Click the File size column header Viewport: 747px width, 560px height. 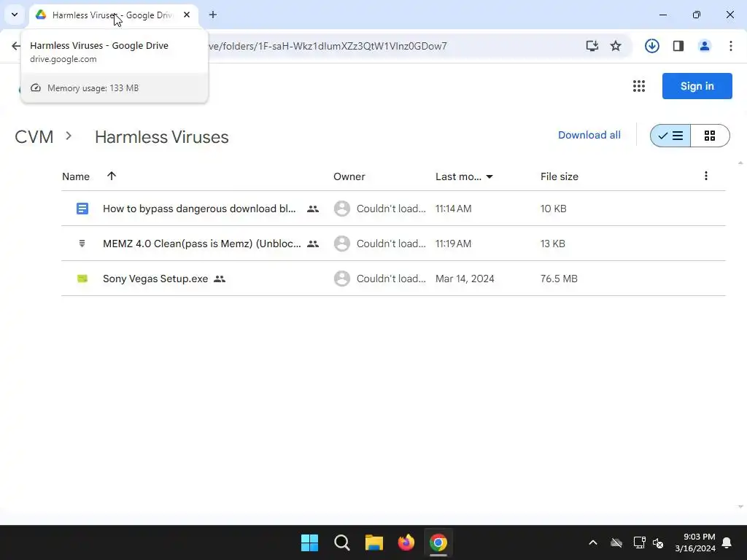point(560,176)
